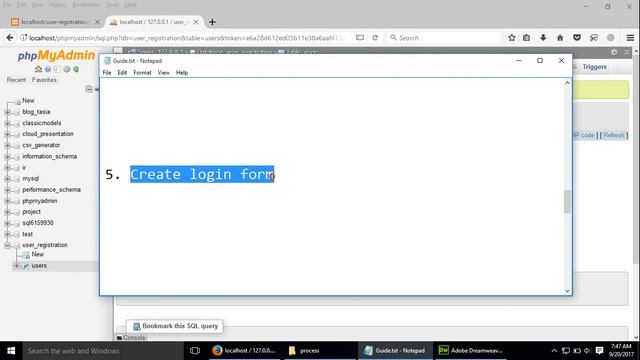Expand the users table node
Viewport: 640px width, 360px height.
click(x=17, y=266)
